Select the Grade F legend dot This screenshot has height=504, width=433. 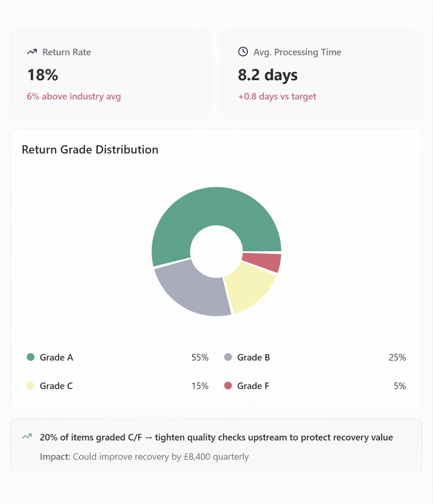228,386
